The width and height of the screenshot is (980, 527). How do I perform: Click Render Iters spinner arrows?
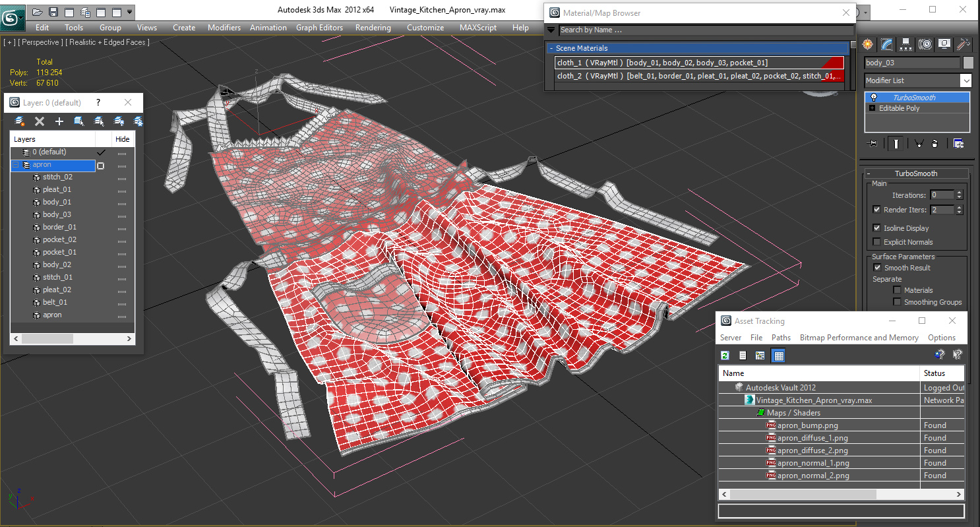959,210
